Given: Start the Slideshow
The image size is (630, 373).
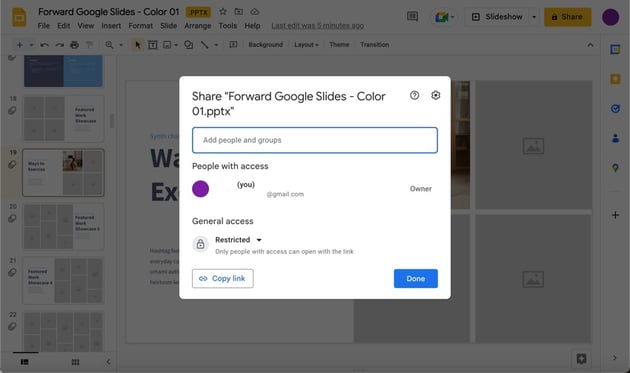Looking at the screenshot, I should click(x=497, y=17).
